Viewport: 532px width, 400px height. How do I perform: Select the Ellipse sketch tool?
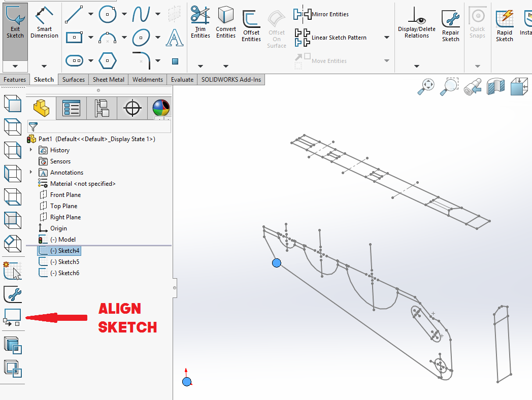[141, 38]
